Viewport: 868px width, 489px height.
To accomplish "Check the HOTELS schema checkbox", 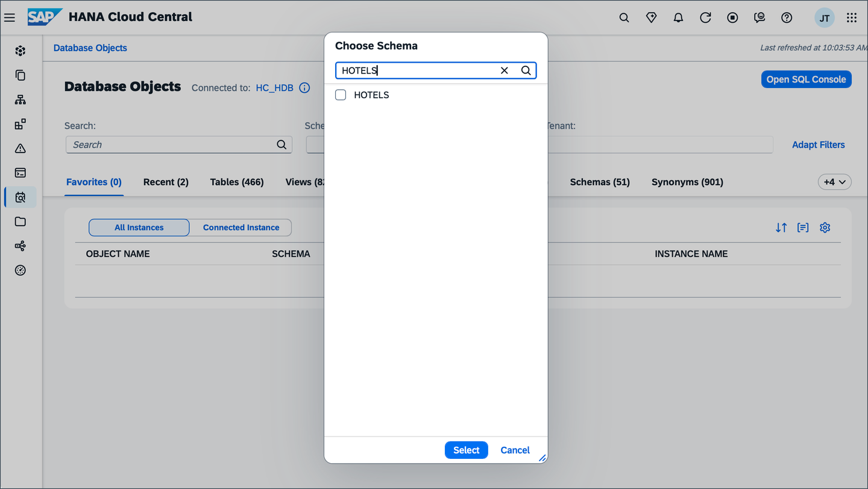I will tap(341, 95).
